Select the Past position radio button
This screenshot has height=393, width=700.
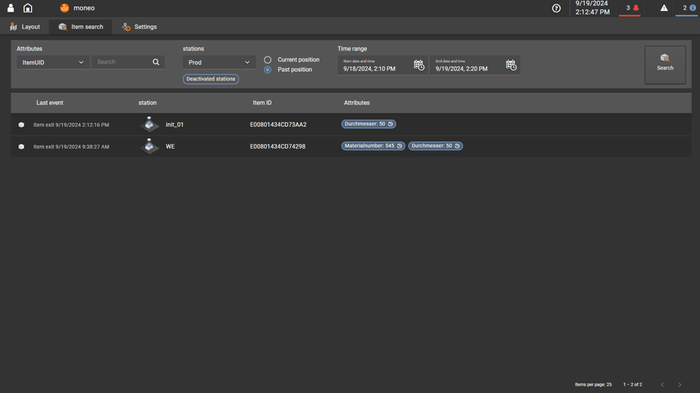point(267,70)
